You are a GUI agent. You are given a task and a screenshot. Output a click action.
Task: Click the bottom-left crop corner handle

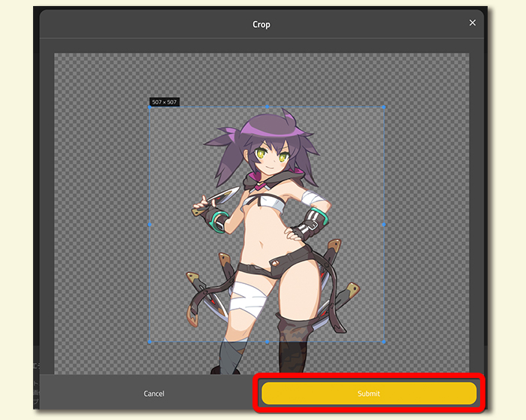pyautogui.click(x=150, y=342)
